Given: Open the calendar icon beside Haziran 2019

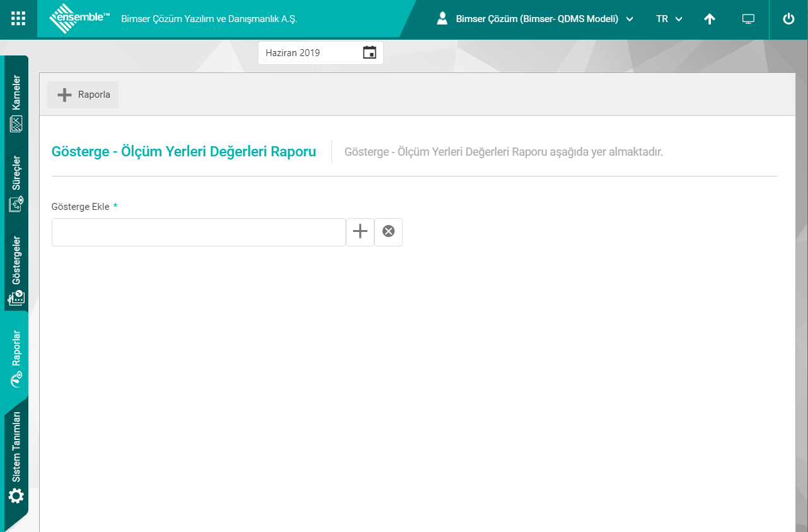Looking at the screenshot, I should tap(369, 53).
